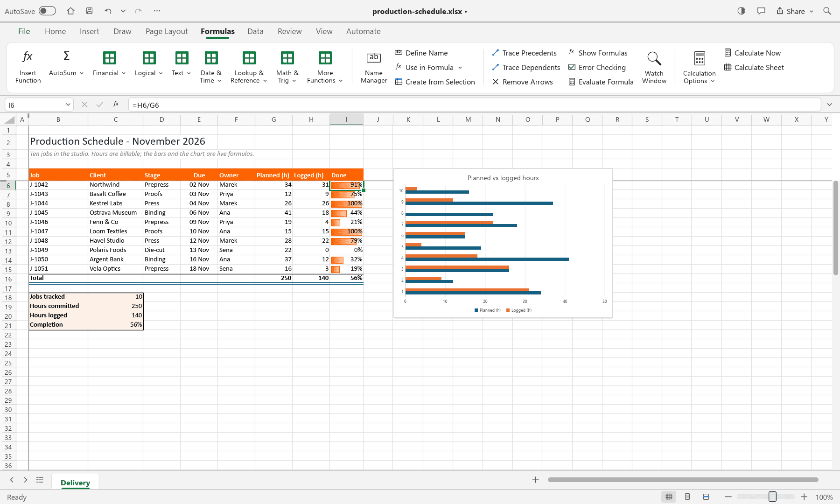Open the Lookup & Reference dropdown

click(x=249, y=67)
